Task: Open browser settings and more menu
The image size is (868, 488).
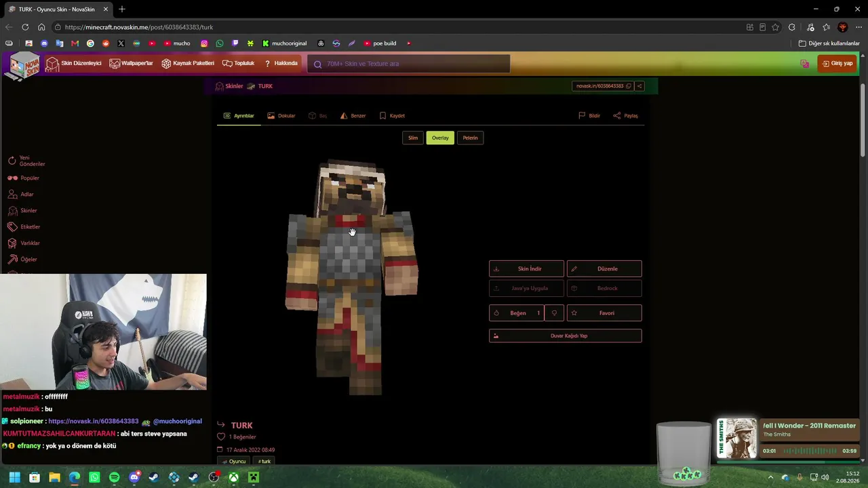Action: coord(859,27)
